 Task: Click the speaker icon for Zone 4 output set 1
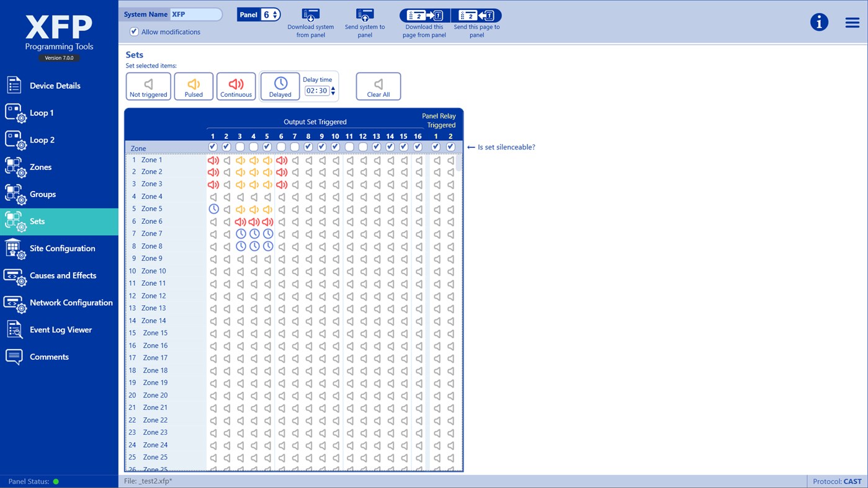[212, 196]
